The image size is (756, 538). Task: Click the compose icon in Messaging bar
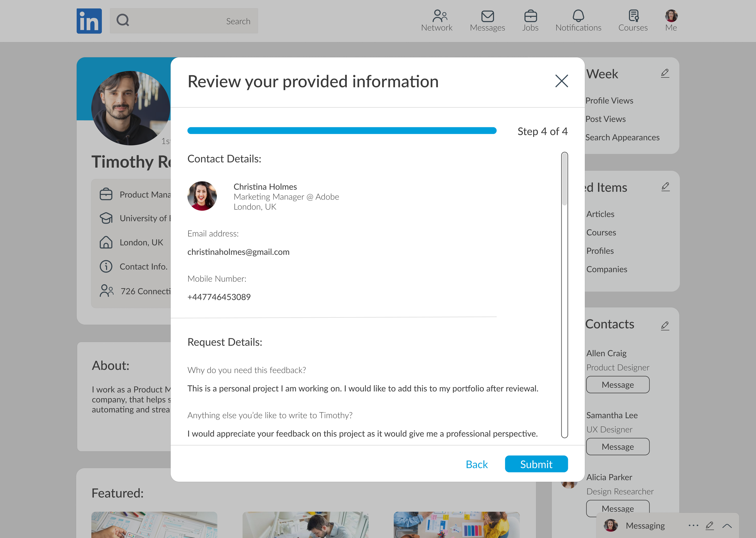(709, 525)
